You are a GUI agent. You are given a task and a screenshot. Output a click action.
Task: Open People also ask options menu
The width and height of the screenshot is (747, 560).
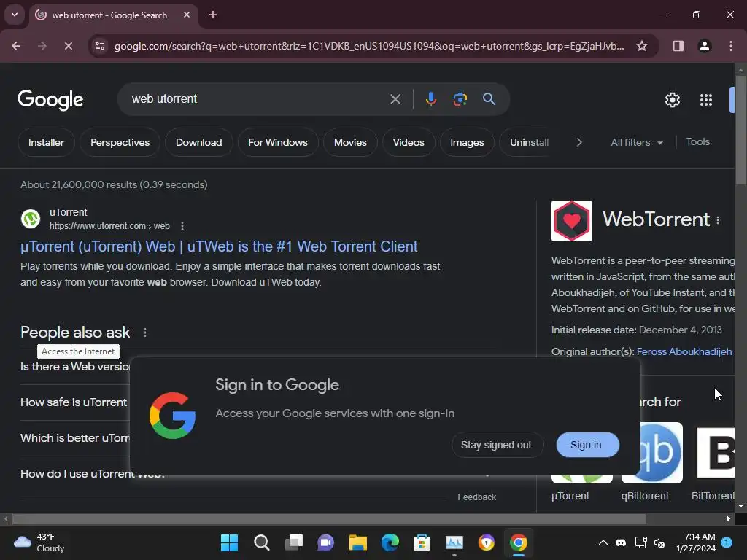click(x=145, y=332)
